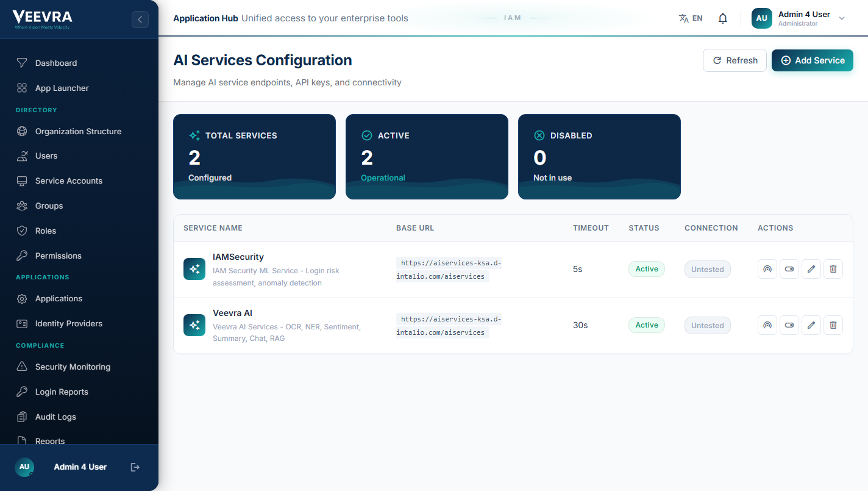Click the Active stat card
Viewport: 868px width, 491px height.
coord(427,157)
